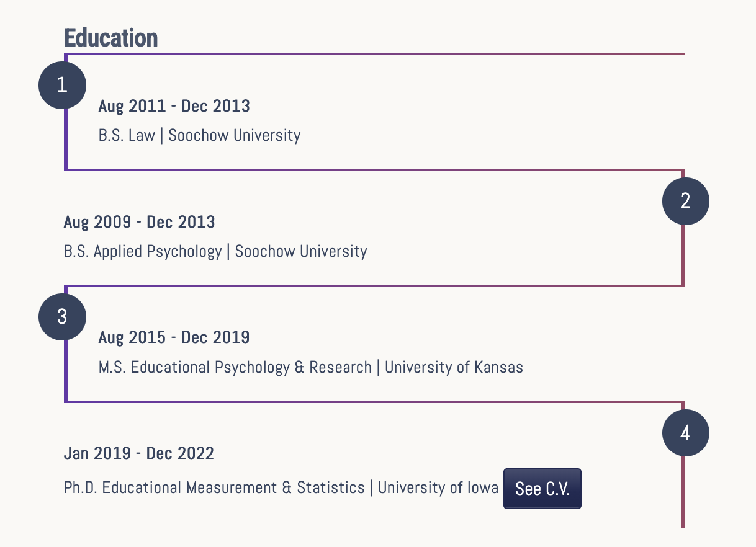756x547 pixels.
Task: Select the circled number 4 marker
Action: [x=685, y=433]
